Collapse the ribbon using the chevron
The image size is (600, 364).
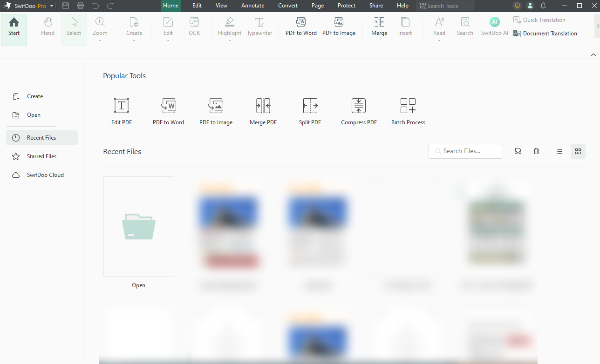593,54
